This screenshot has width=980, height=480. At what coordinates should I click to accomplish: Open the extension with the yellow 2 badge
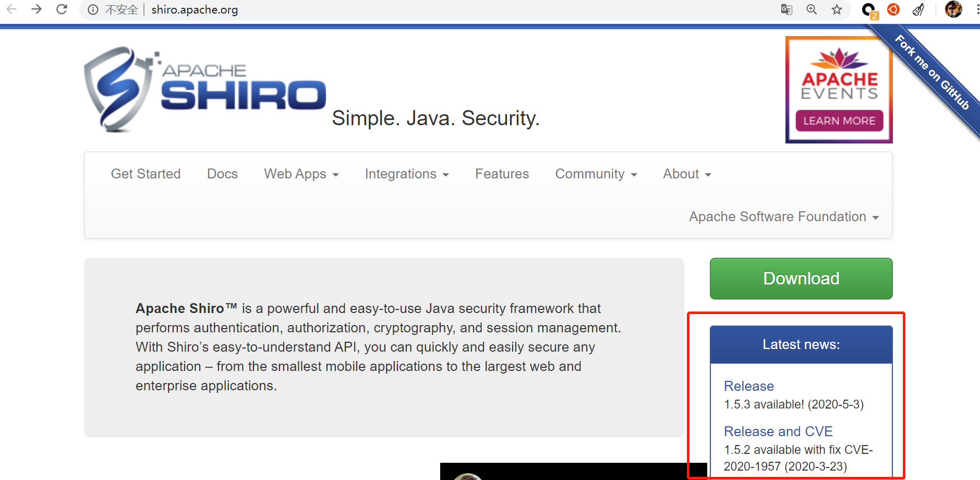click(869, 10)
